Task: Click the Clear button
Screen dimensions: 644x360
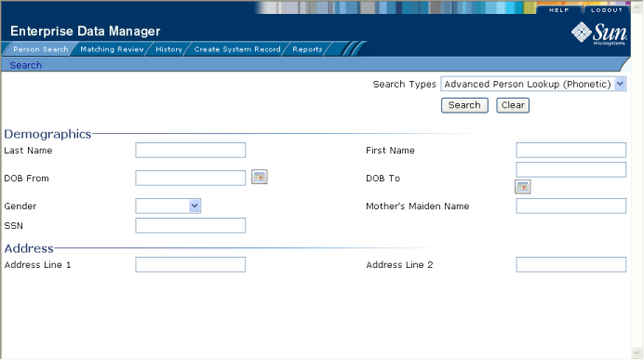Action: point(513,105)
